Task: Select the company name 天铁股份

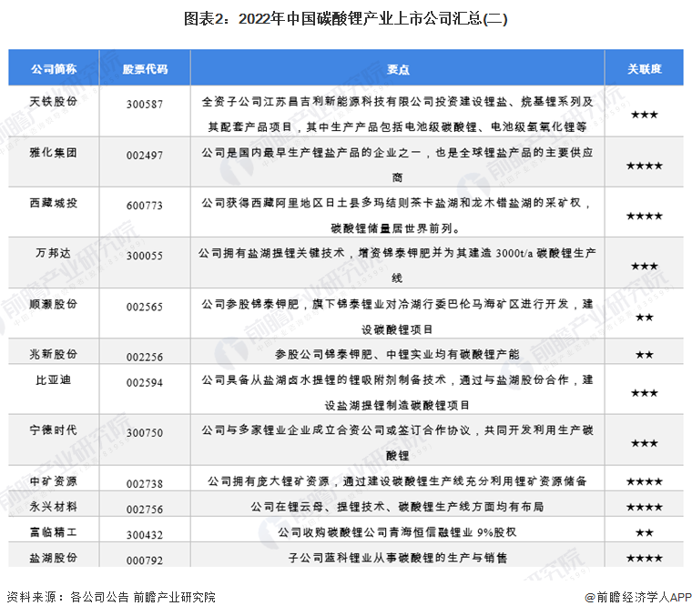Action: click(x=54, y=101)
